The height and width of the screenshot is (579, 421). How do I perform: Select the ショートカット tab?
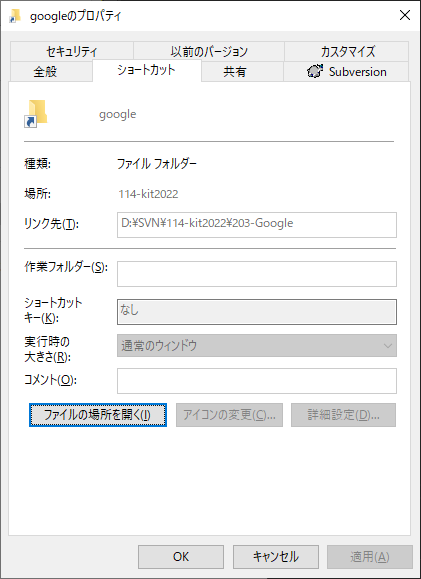coord(147,70)
